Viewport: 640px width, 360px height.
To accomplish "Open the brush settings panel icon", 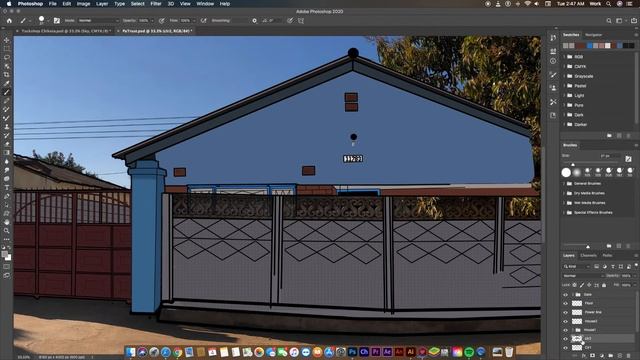I will coord(57,20).
